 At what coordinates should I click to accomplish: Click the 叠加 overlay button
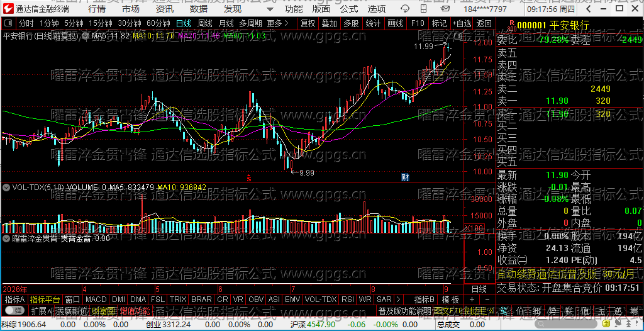[x=329, y=23]
